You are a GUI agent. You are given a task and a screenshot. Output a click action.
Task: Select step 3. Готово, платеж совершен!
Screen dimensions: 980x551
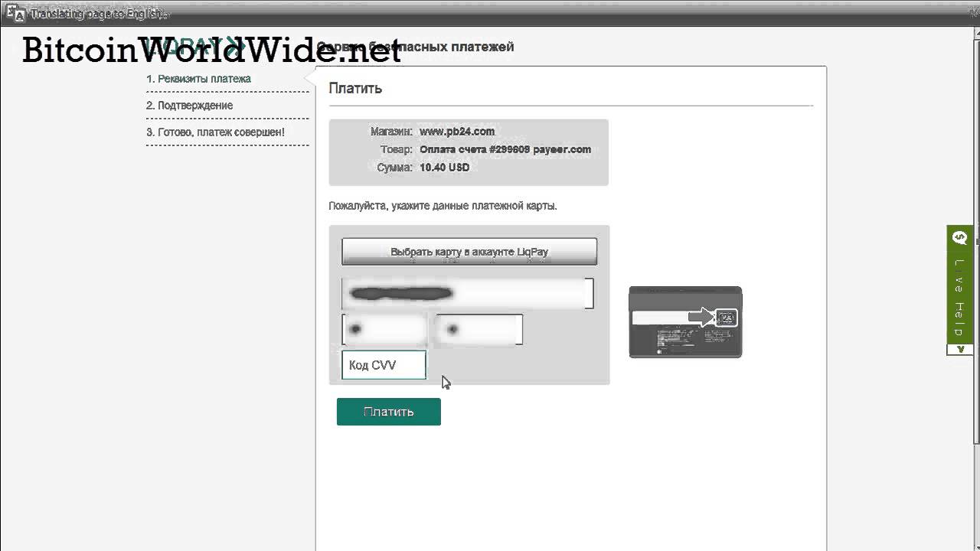(x=215, y=132)
